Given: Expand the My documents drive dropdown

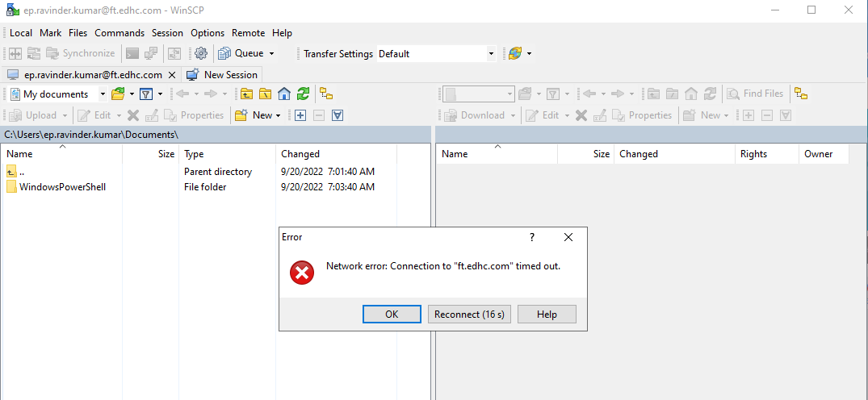Looking at the screenshot, I should [103, 94].
